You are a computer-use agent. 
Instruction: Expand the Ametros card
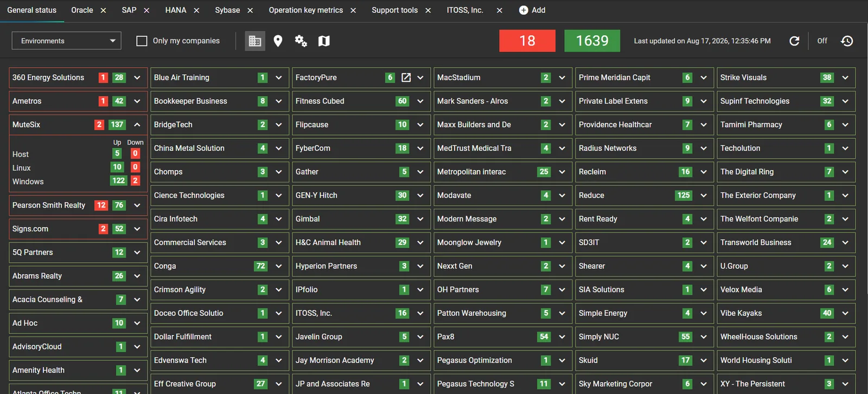coord(137,101)
